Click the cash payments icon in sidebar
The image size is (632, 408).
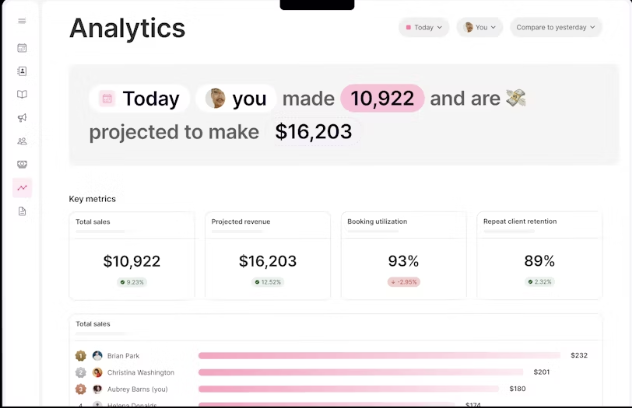pos(22,164)
